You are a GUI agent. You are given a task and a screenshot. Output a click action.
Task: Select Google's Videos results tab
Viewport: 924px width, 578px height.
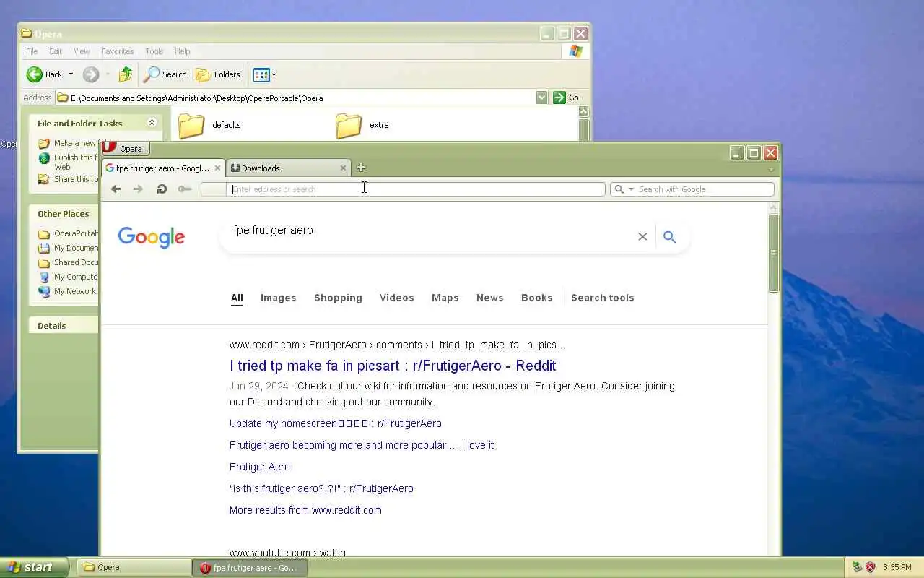(396, 298)
